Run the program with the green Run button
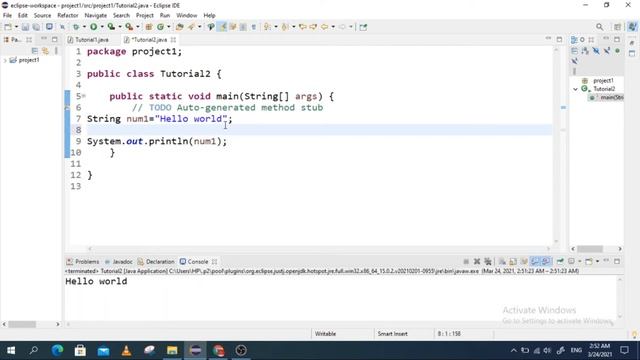This screenshot has width=640, height=360. 93,27
